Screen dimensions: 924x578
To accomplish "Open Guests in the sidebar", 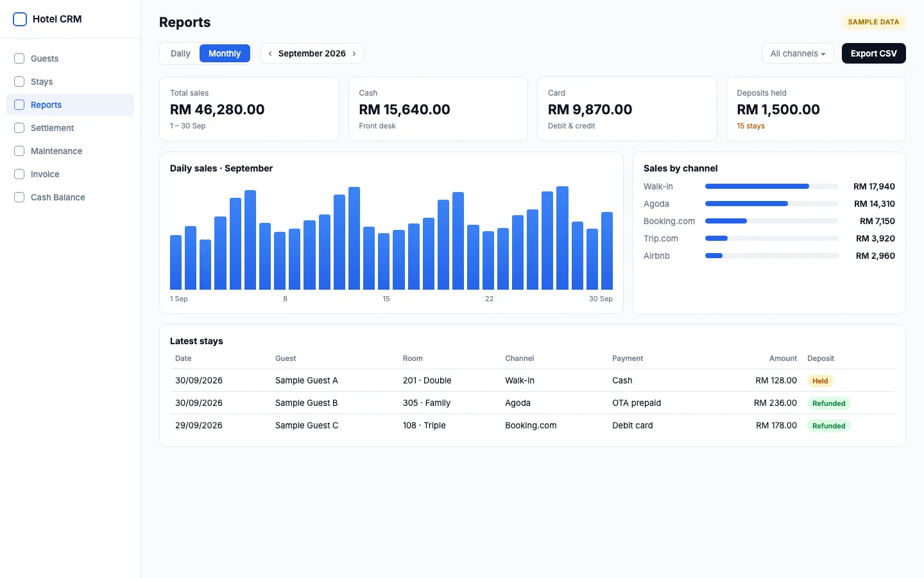I will [x=70, y=58].
